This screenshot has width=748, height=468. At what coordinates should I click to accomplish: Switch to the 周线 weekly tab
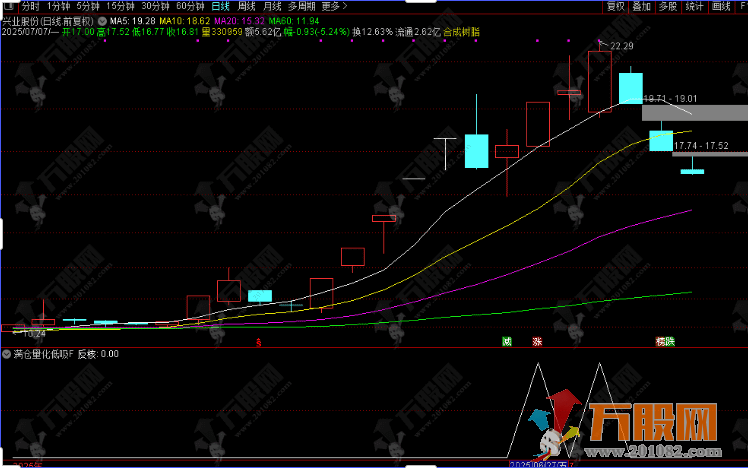pos(247,6)
